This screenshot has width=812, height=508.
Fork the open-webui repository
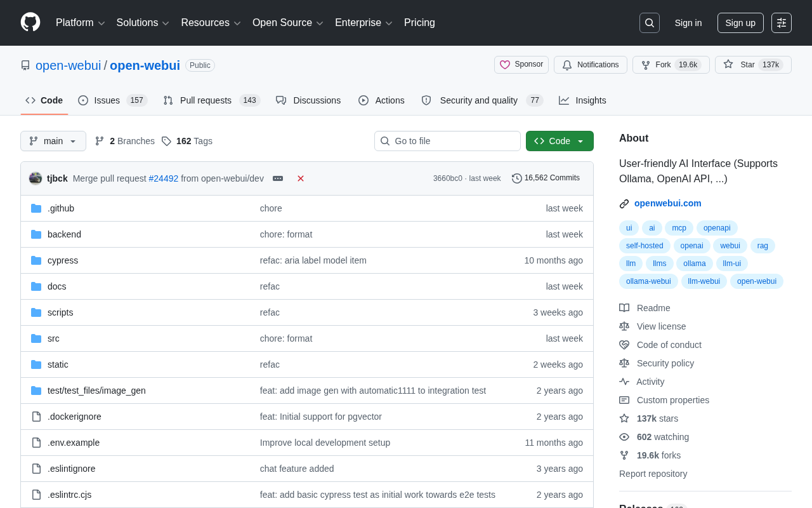[x=671, y=65]
